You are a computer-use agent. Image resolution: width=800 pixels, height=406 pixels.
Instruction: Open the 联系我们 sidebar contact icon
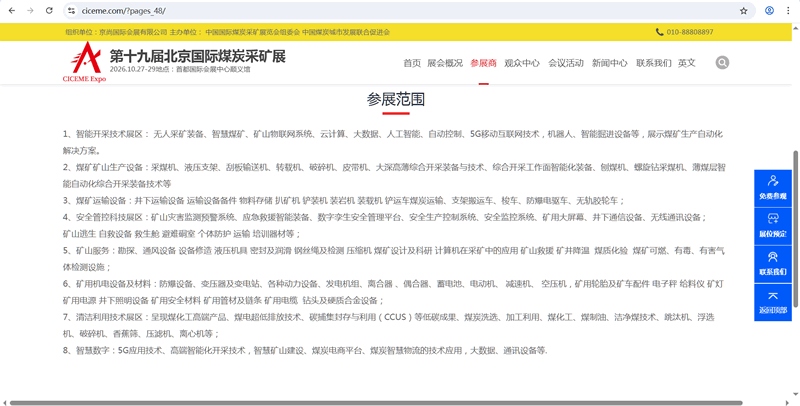coord(773,263)
